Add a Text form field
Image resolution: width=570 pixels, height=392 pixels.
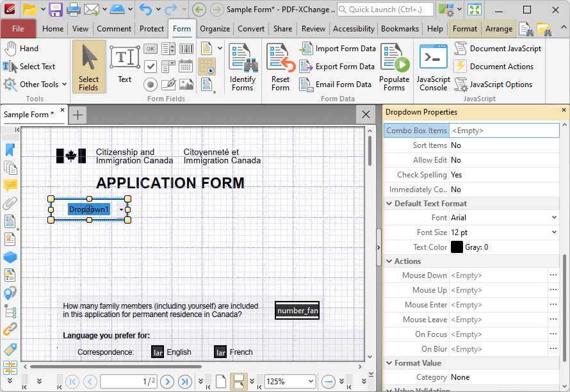click(x=125, y=64)
